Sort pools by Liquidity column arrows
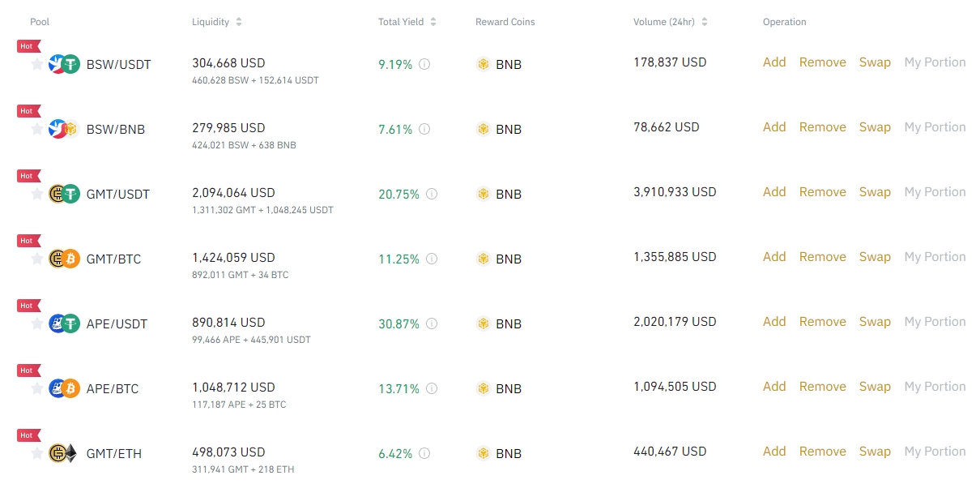Viewport: 980px width, 484px height. point(238,22)
